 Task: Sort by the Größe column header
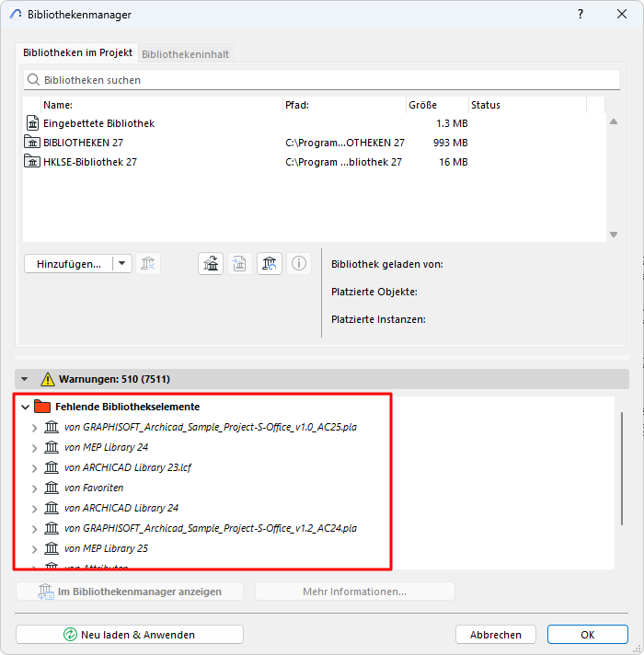click(x=437, y=105)
